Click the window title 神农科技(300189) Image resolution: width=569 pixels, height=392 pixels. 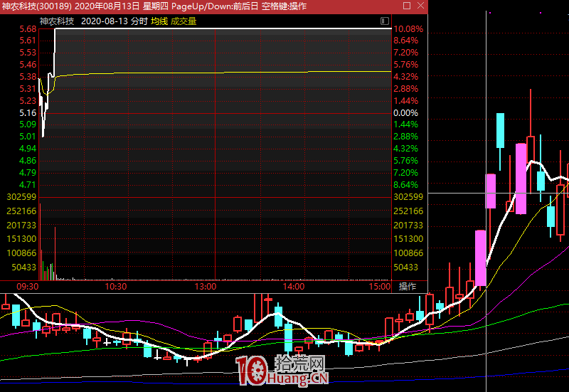point(37,6)
